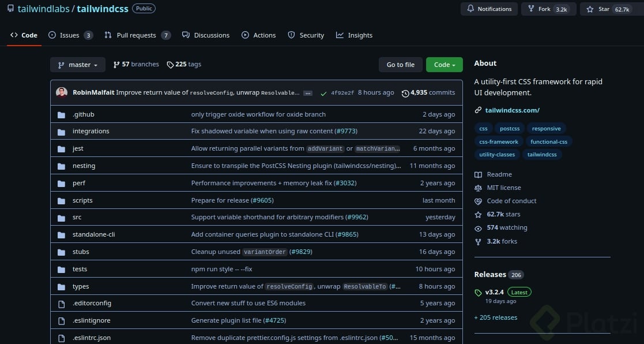Open the integrations folder
The width and height of the screenshot is (644, 344).
[x=91, y=131]
